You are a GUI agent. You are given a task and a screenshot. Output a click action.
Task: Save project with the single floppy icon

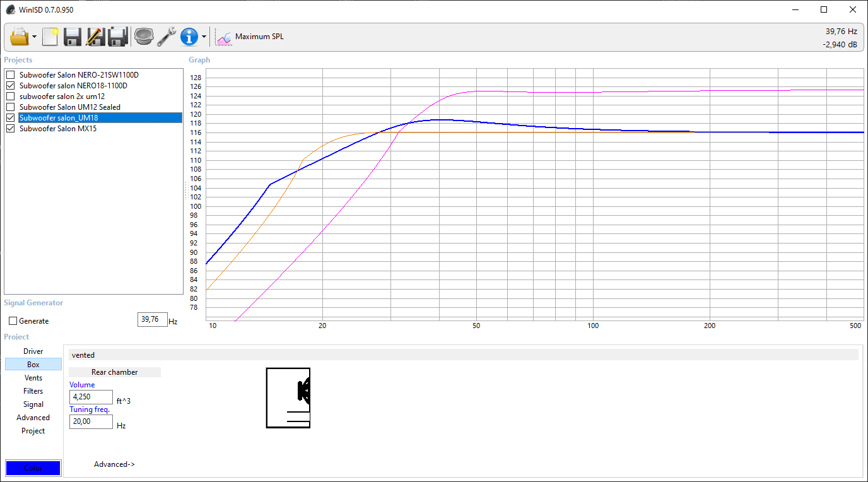pyautogui.click(x=73, y=37)
